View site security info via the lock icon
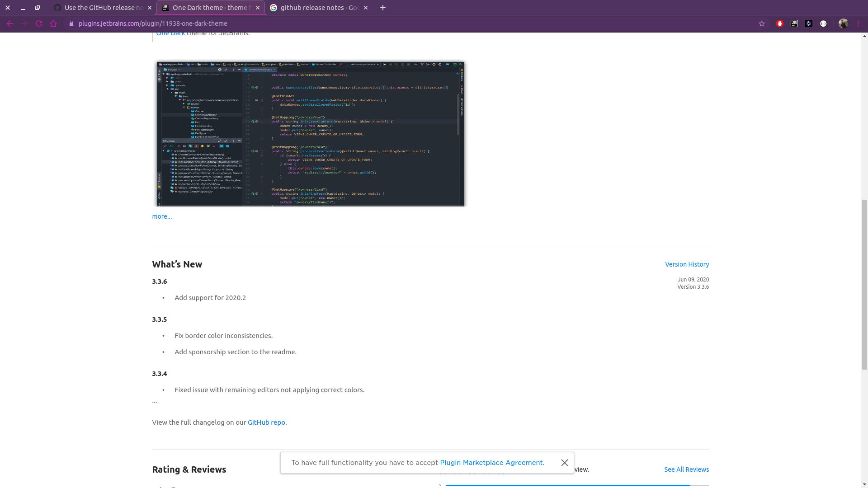 71,23
